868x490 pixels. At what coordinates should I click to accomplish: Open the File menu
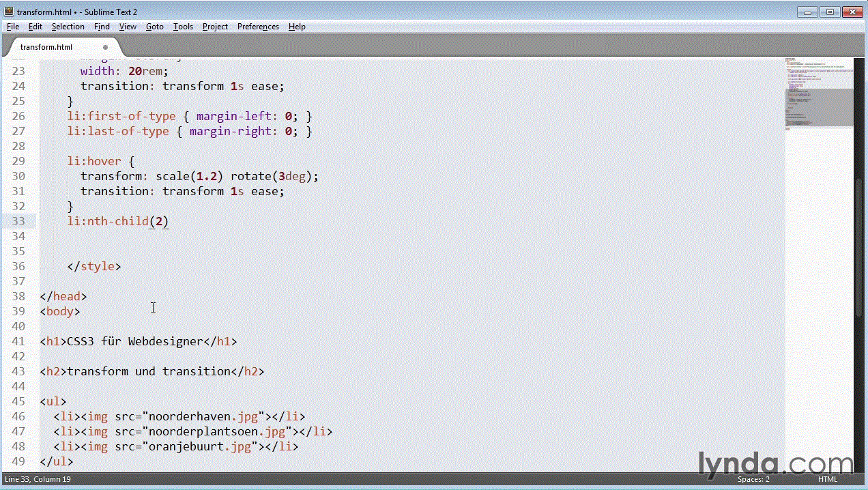(13, 27)
